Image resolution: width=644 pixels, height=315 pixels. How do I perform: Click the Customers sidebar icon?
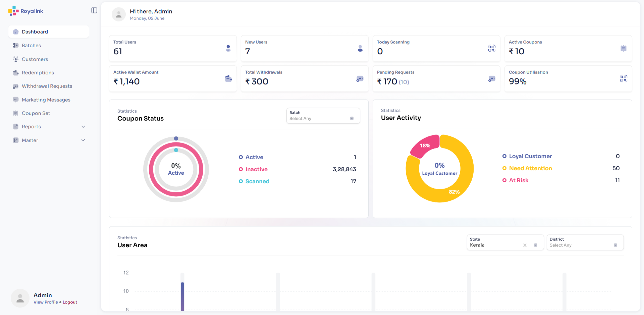(x=16, y=59)
